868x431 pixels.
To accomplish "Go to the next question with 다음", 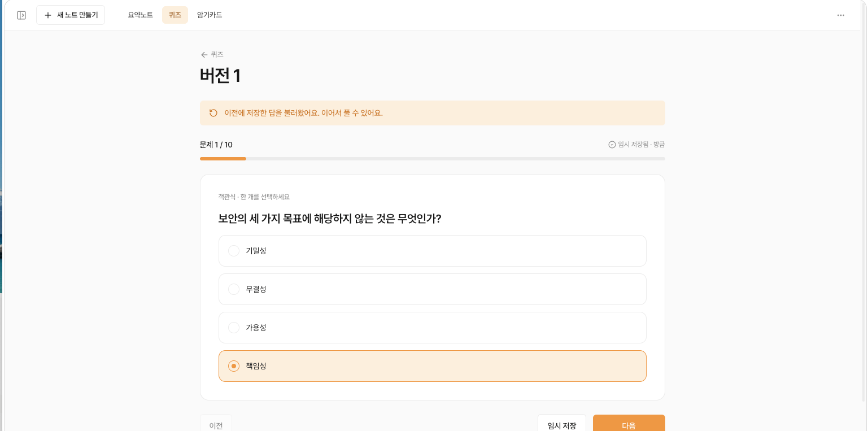I will click(x=629, y=424).
